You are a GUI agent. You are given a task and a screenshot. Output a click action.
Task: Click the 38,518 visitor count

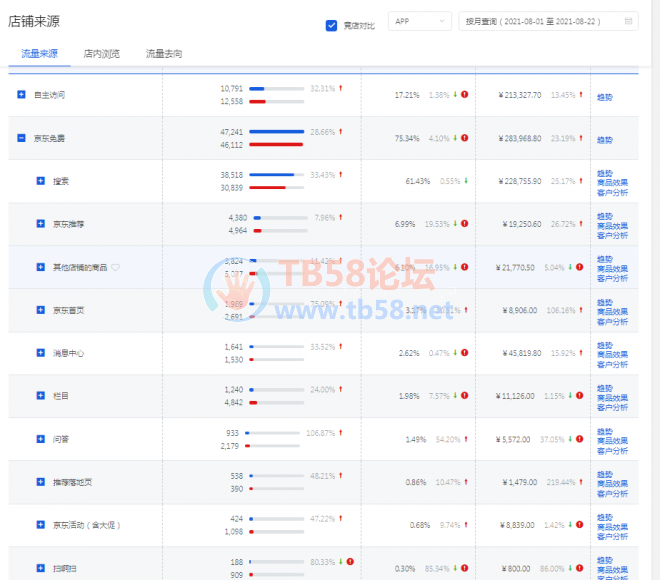click(232, 175)
